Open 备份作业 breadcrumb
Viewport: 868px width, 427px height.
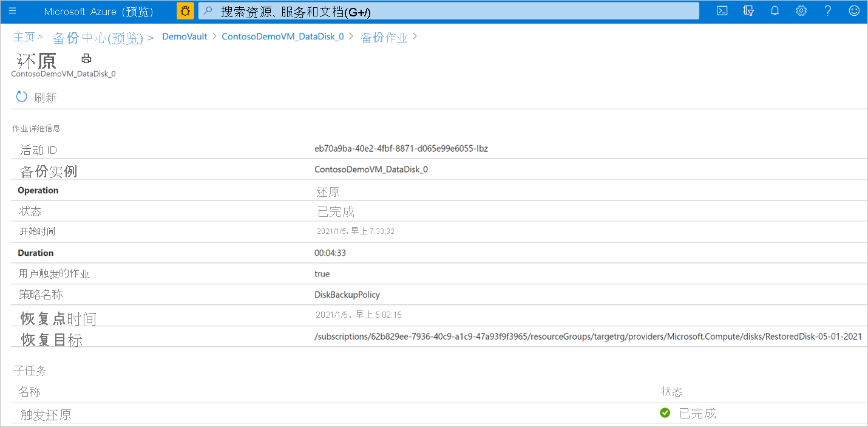[x=384, y=38]
